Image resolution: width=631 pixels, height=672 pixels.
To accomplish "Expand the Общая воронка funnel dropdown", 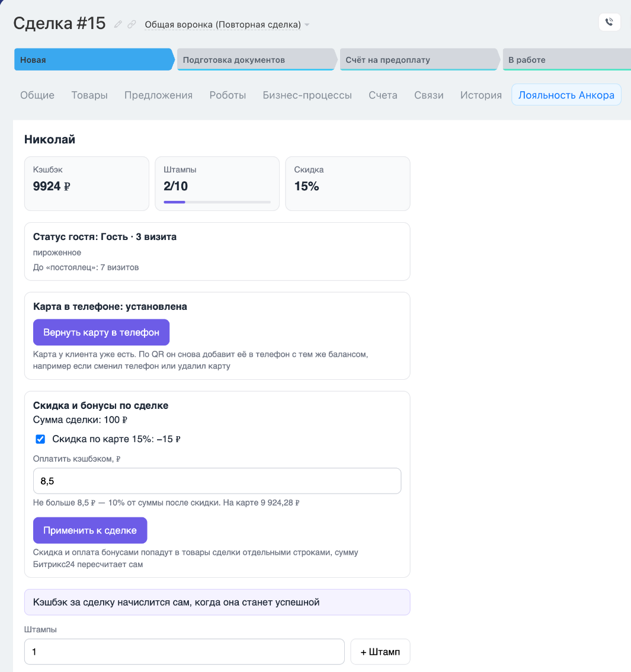I will point(227,24).
